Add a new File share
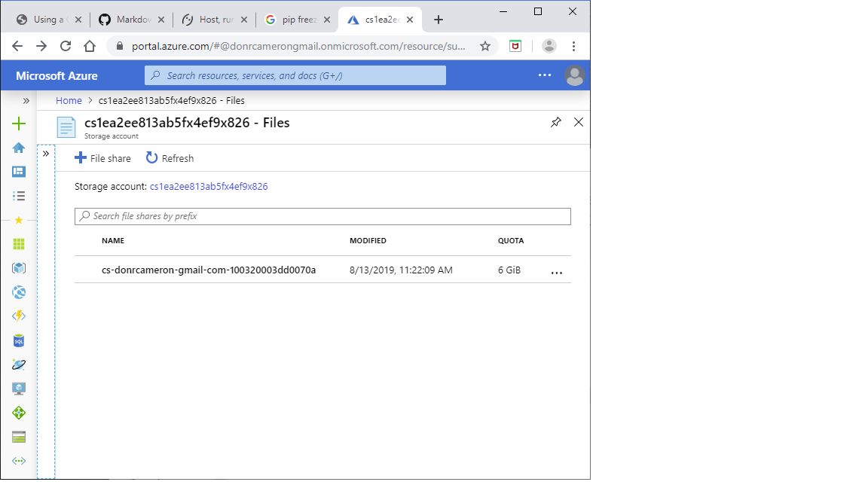 point(103,158)
